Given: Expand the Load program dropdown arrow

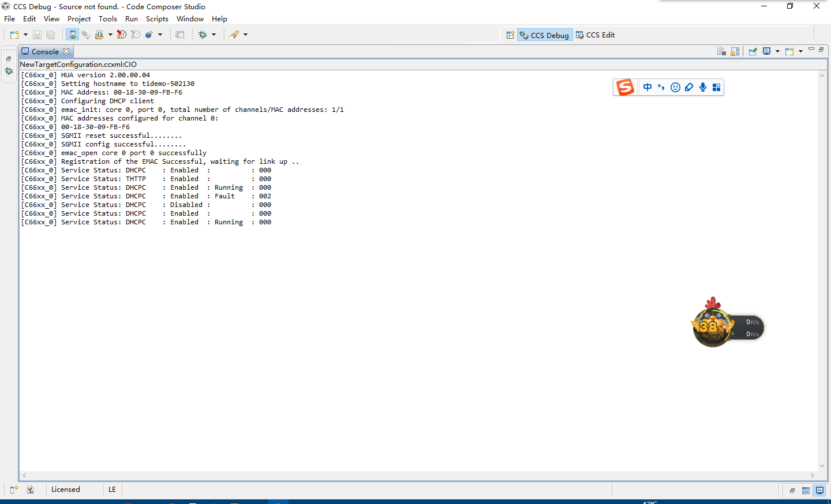Looking at the screenshot, I should tap(110, 35).
